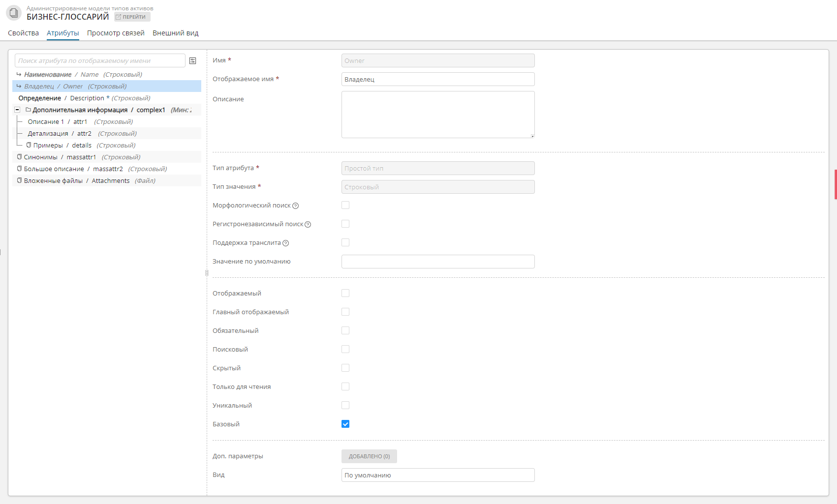Open help for Поддержка транслита
The image size is (837, 504).
(x=286, y=243)
